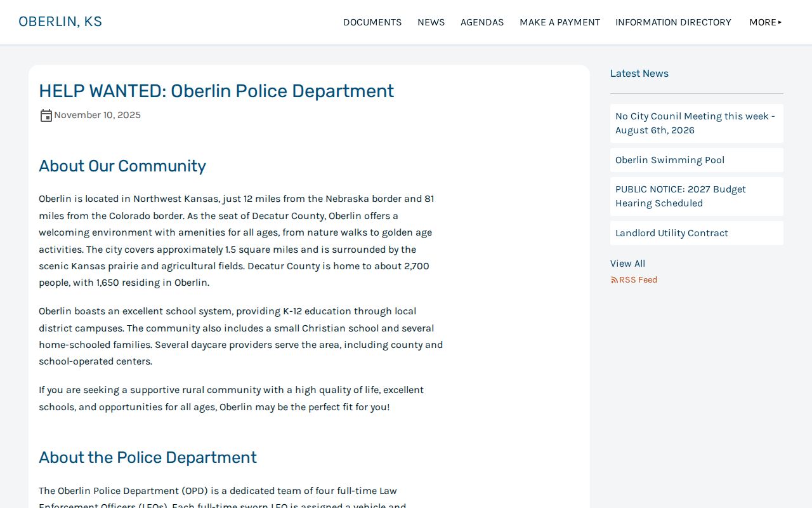Click the Oberlin, KS site title
812x508 pixels.
(60, 22)
